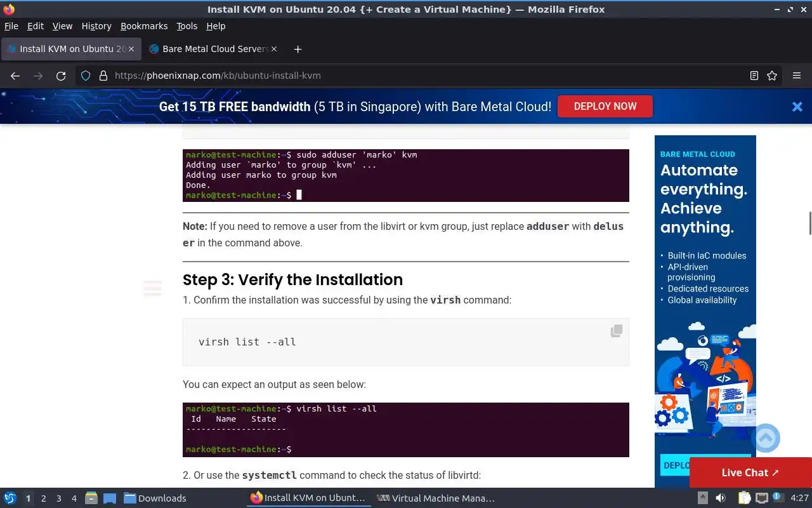Open clipboard manager tray icon
The width and height of the screenshot is (812, 508).
(744, 498)
